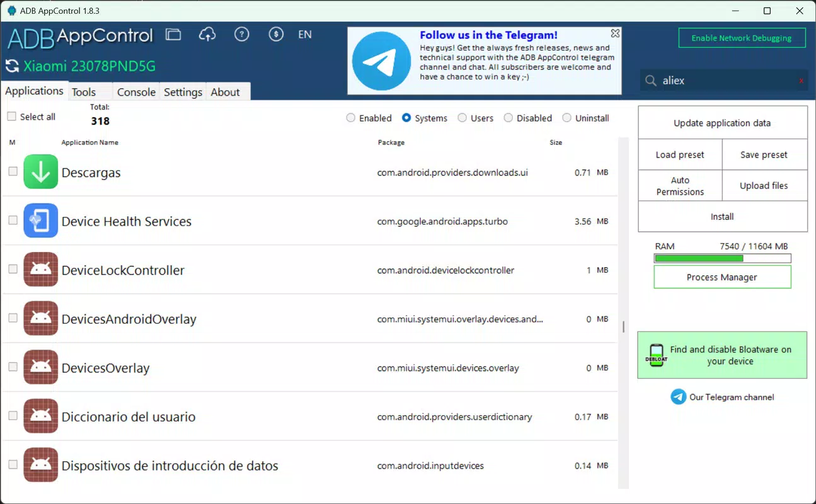Sort by Size column header
The height and width of the screenshot is (504, 816).
pos(556,142)
